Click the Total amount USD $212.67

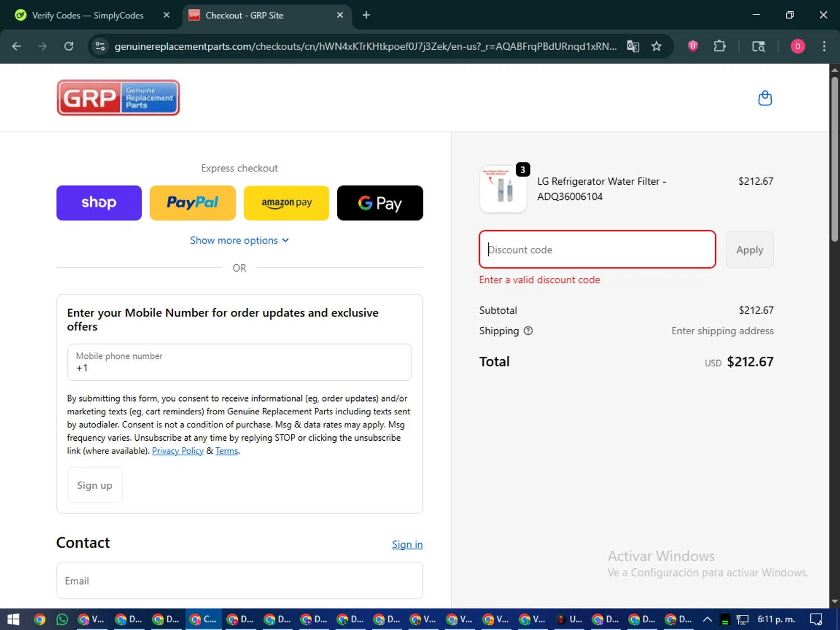(739, 362)
